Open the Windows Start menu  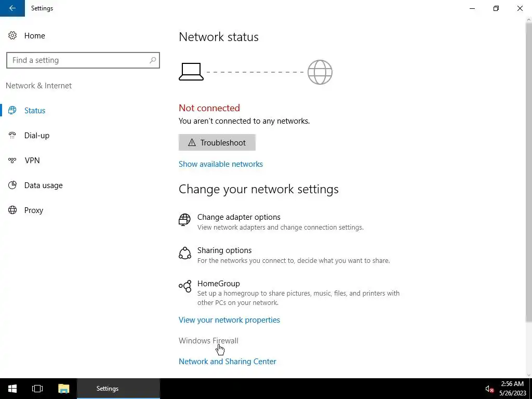point(12,389)
